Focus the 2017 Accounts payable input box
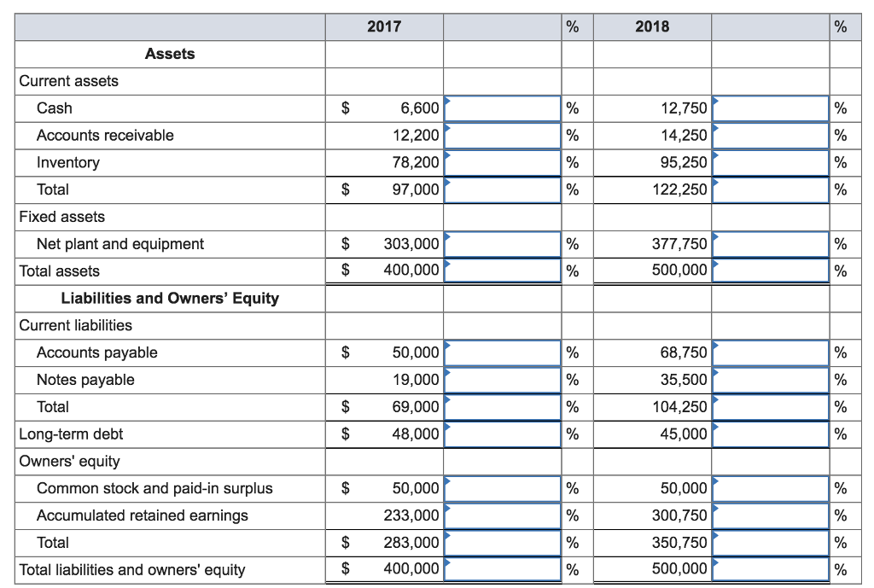Viewport: 874px width, 588px height. (502, 352)
